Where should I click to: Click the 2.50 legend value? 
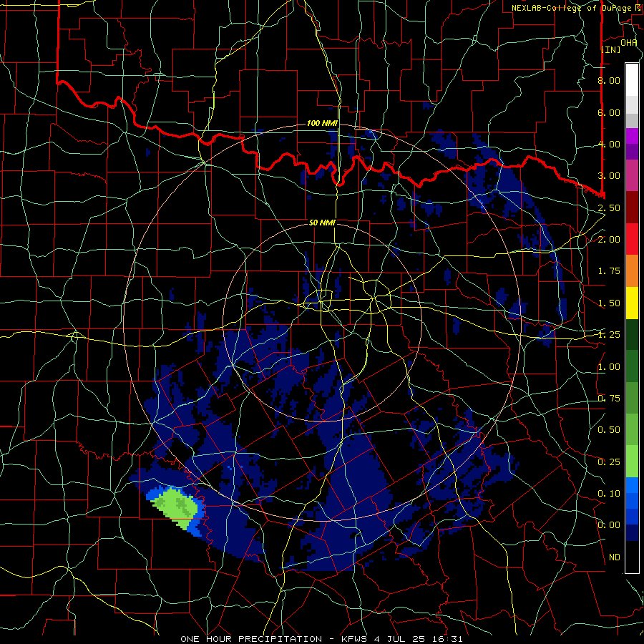pyautogui.click(x=609, y=208)
